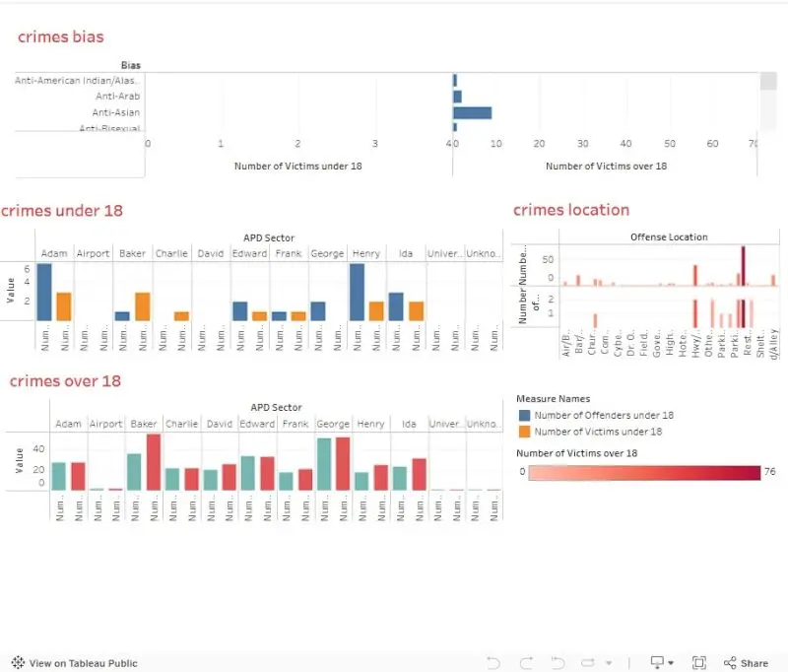Select the George sector header in crimes over 18
This screenshot has height=672, width=788.
point(333,424)
